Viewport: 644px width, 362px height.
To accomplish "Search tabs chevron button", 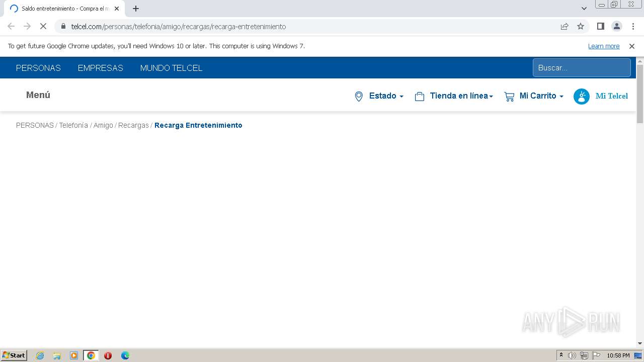I will pos(584,9).
